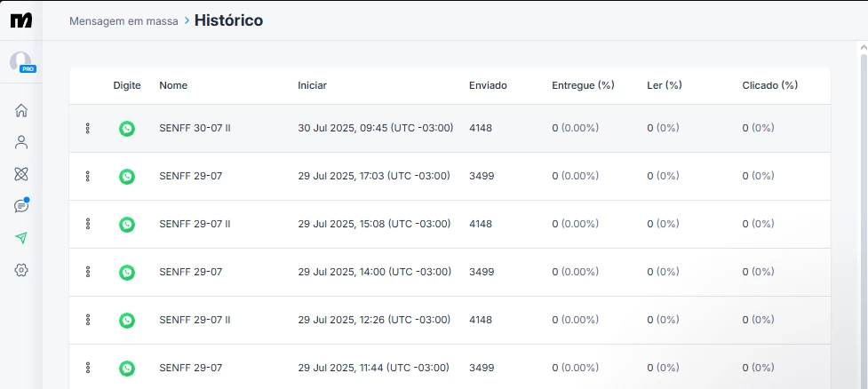This screenshot has width=868, height=389.
Task: Open three-dot menu for 17:03 broadcast
Action: [88, 177]
